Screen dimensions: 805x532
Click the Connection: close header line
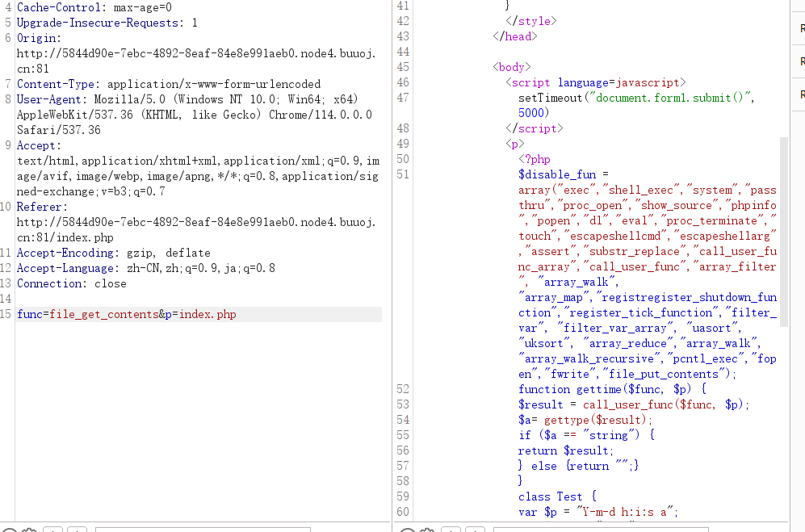[x=71, y=283]
